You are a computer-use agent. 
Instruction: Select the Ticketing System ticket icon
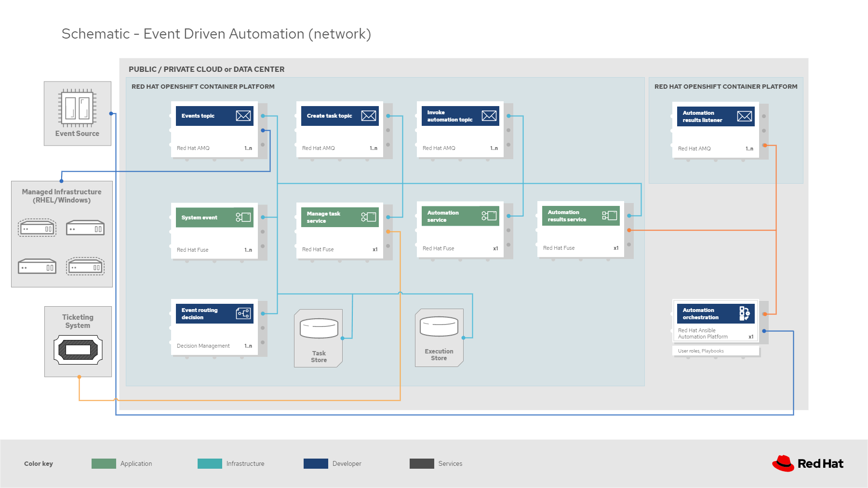[78, 350]
